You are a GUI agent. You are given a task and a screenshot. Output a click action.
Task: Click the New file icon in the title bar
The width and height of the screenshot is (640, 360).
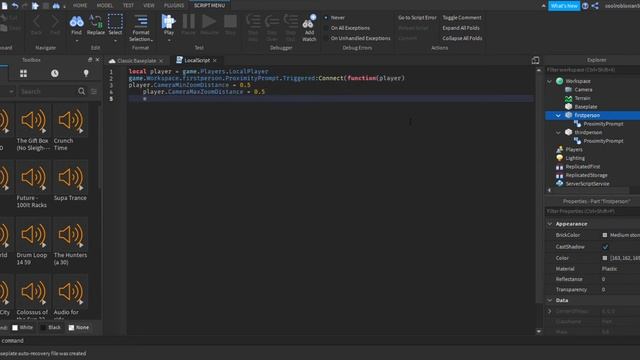click(x=4, y=6)
